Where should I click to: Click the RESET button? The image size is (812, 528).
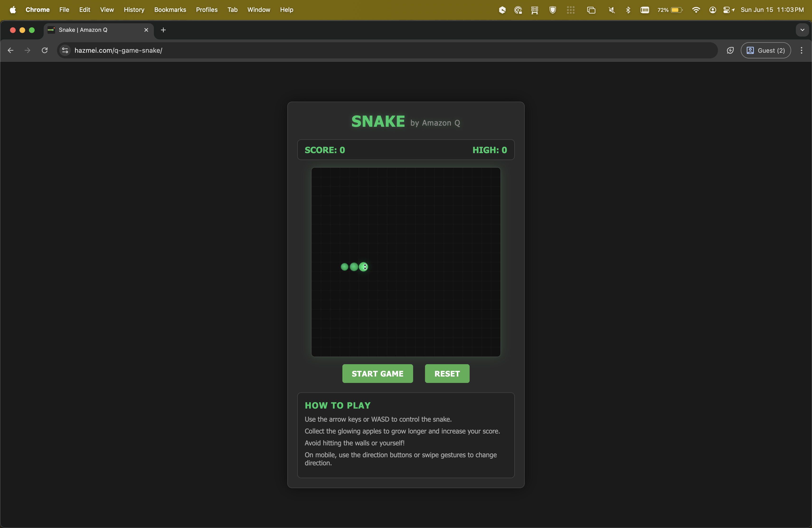447,373
